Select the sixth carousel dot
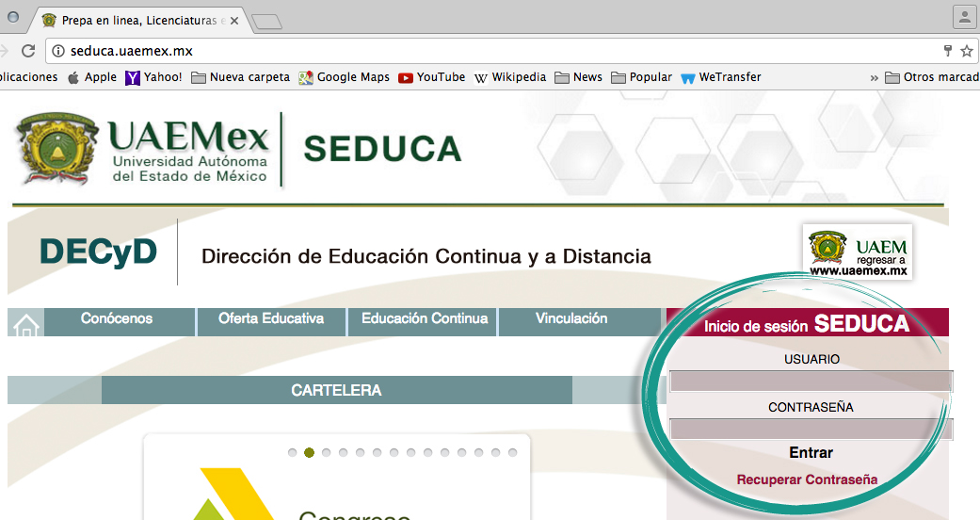This screenshot has height=520, width=980. coord(377,452)
